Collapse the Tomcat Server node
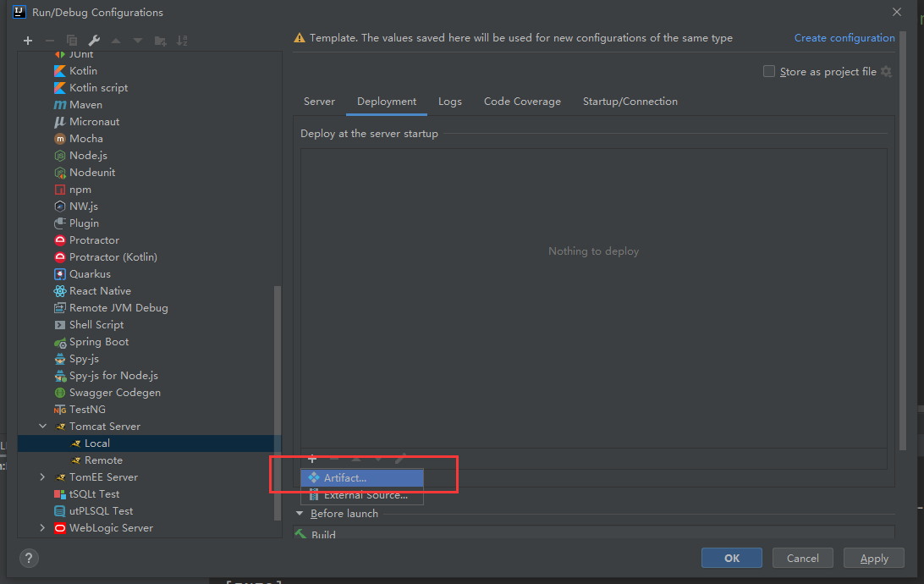This screenshot has width=924, height=584. tap(42, 426)
